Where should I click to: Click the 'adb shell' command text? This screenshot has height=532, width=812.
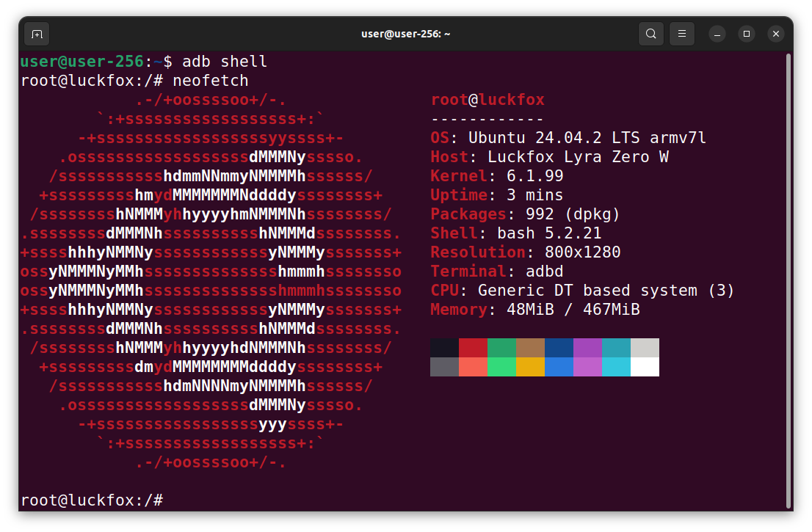(224, 62)
